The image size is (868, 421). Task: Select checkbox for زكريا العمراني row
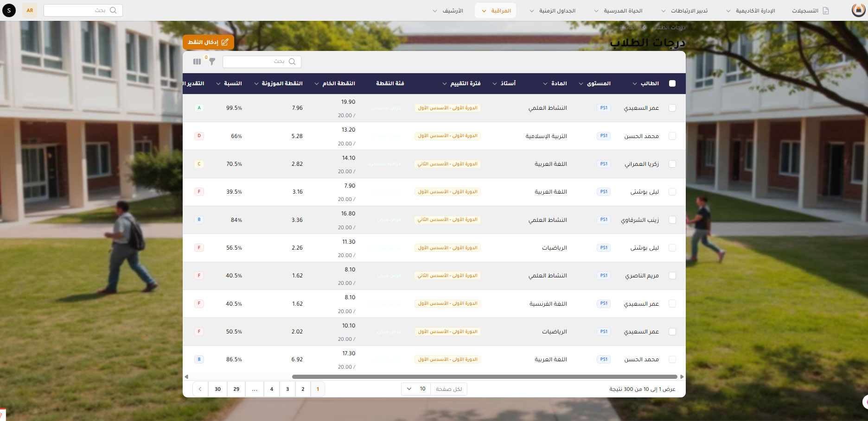coord(672,164)
